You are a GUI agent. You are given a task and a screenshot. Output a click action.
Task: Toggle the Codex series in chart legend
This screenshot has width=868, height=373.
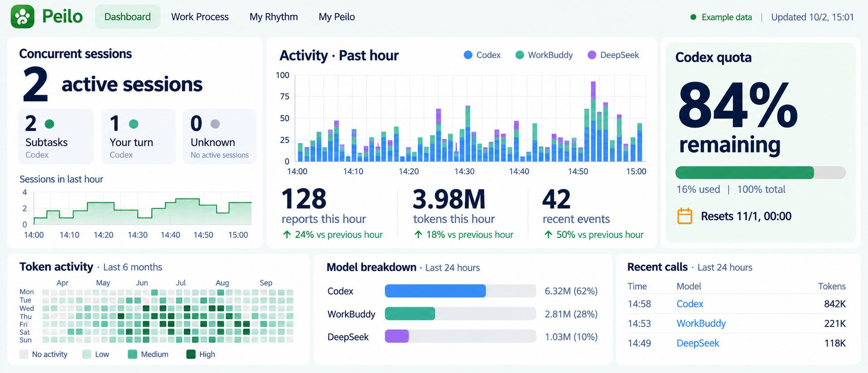482,55
